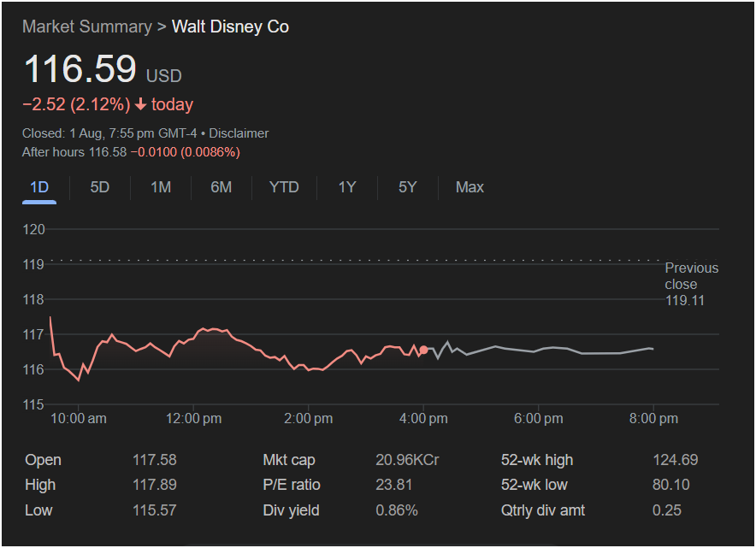Click the 115 price axis label
The image size is (756, 548).
click(x=33, y=404)
